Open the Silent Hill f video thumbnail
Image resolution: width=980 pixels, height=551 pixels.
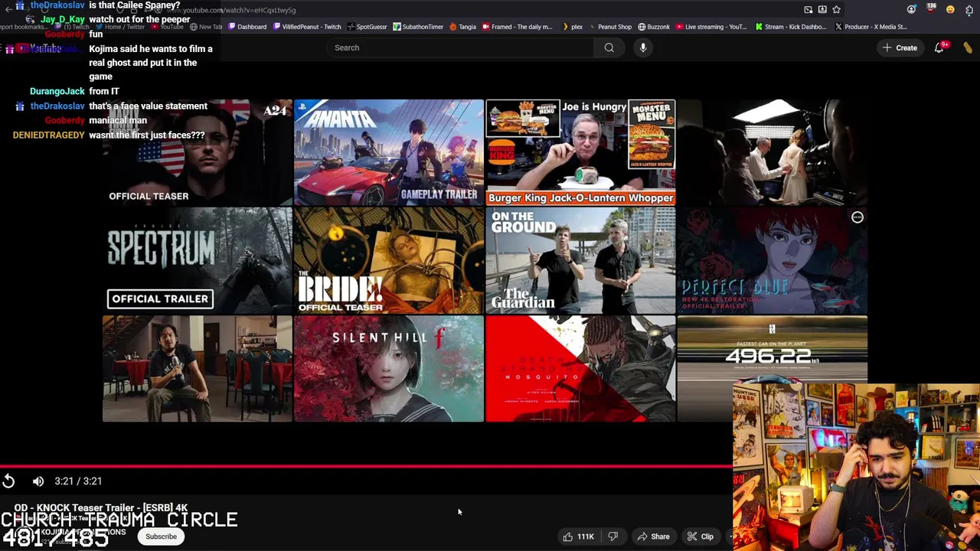pyautogui.click(x=389, y=368)
